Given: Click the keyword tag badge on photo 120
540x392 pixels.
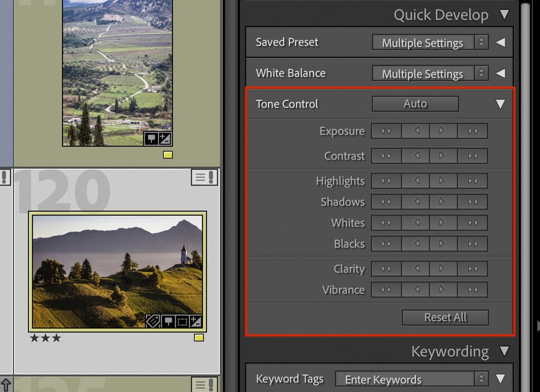Looking at the screenshot, I should [x=153, y=321].
